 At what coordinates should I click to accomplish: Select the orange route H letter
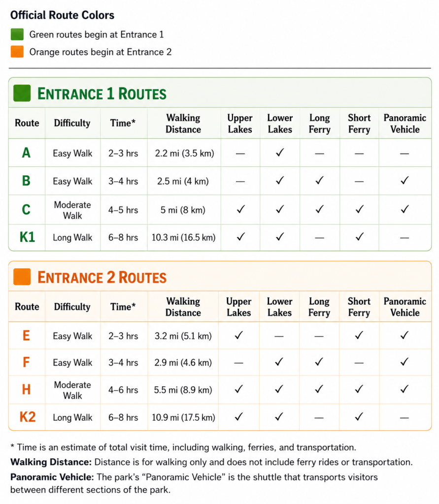pyautogui.click(x=27, y=390)
